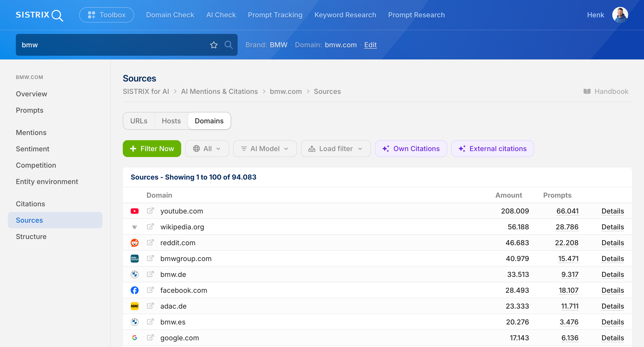
Task: Open Prompt Research in top navigation
Action: coord(416,15)
